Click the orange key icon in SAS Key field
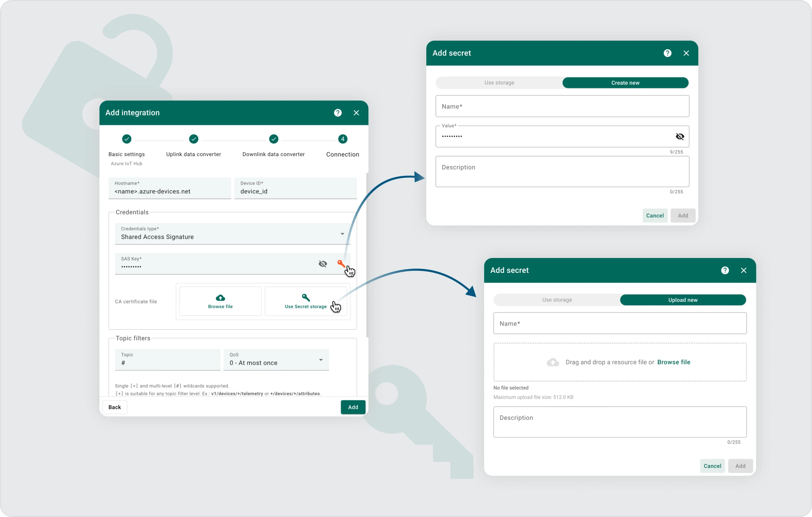The width and height of the screenshot is (812, 517). coord(341,263)
